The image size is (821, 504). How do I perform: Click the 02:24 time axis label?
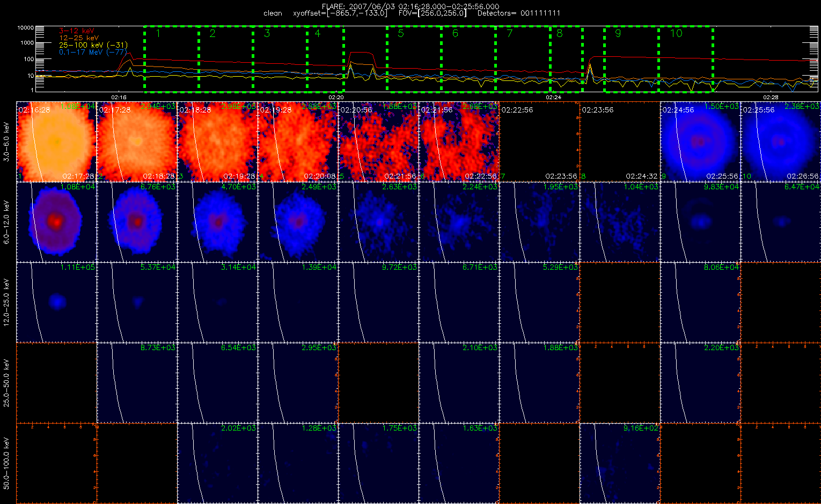click(553, 97)
